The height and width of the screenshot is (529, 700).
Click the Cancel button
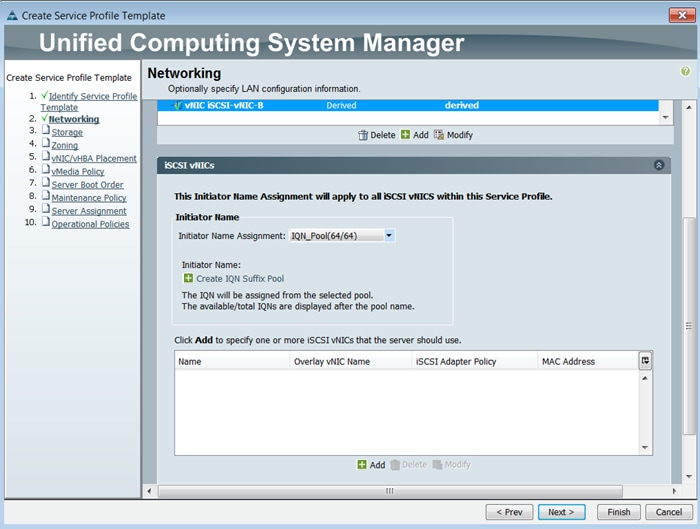pos(669,512)
